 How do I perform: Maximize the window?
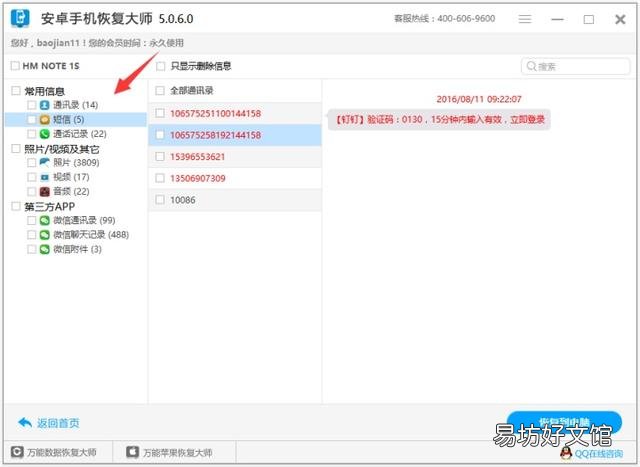click(x=589, y=19)
